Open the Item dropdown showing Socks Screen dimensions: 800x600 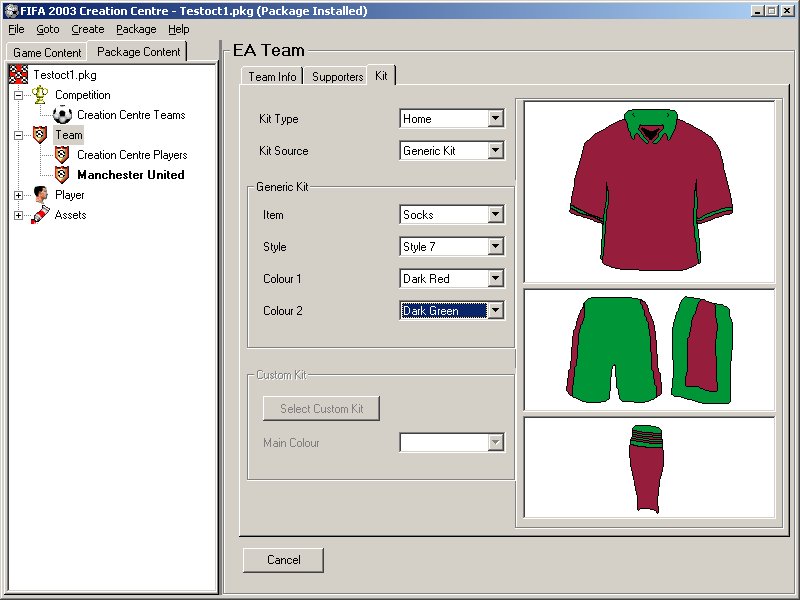point(495,214)
